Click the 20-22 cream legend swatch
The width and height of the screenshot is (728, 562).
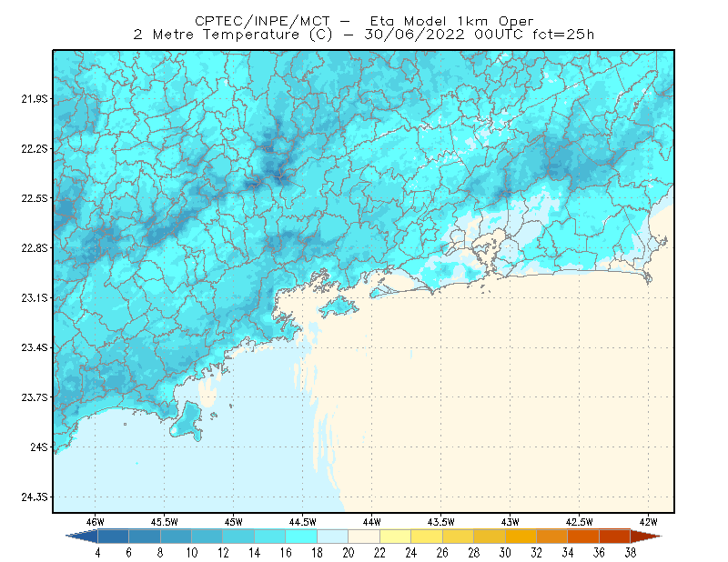(x=364, y=537)
